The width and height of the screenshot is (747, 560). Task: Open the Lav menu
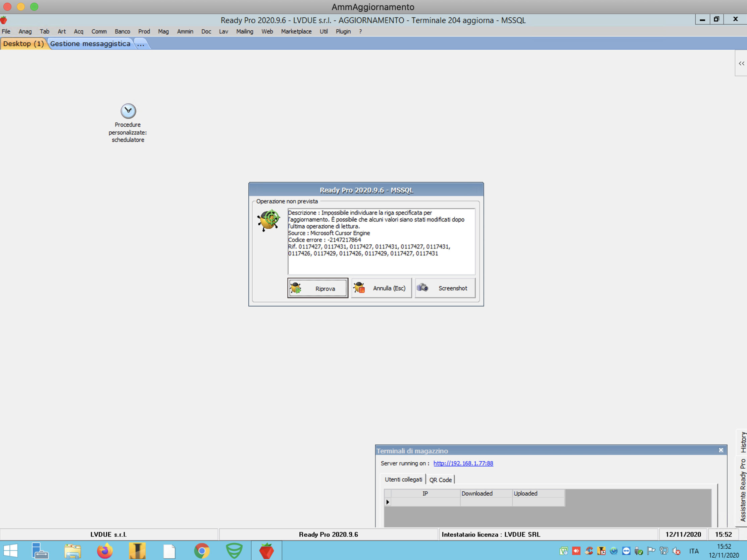pos(223,32)
